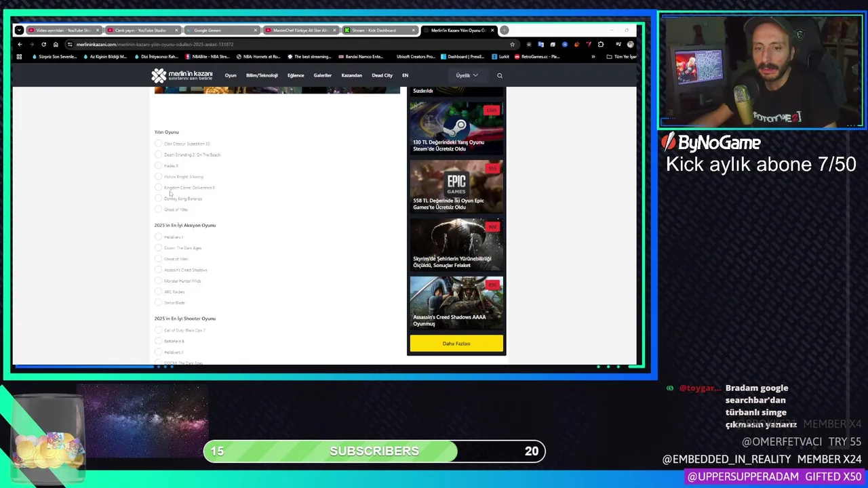868x488 pixels.
Task: Open the Google Translate extension icon
Action: pos(540,45)
